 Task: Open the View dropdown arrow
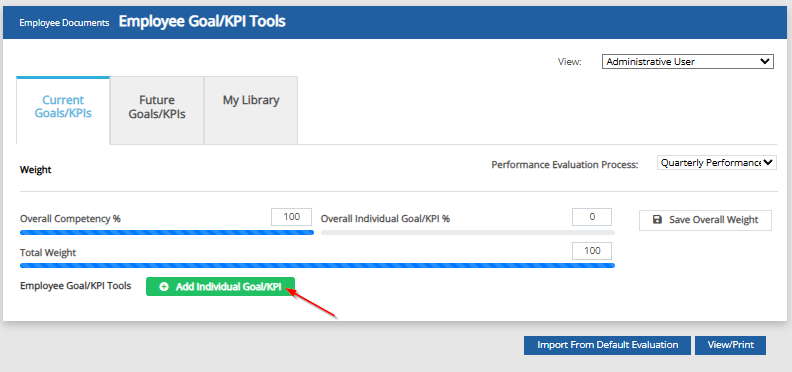point(765,62)
